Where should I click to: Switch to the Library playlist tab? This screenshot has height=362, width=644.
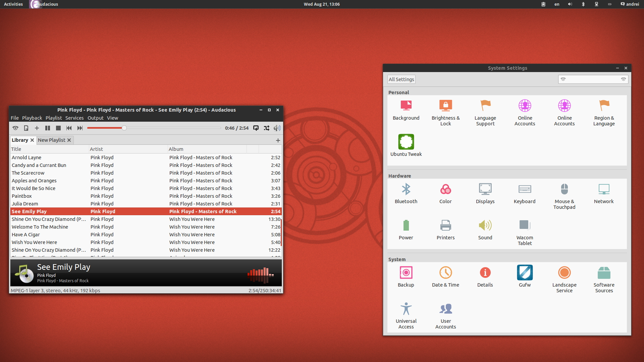pyautogui.click(x=20, y=140)
